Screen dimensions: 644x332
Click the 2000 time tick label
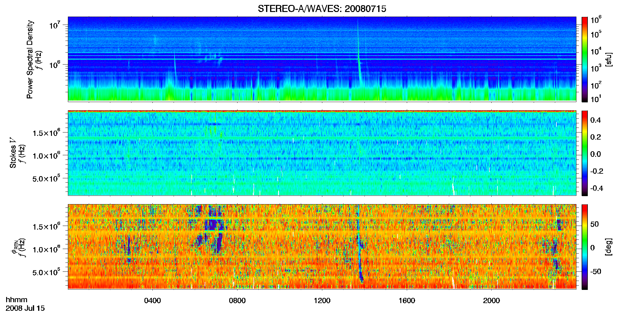[x=491, y=301]
